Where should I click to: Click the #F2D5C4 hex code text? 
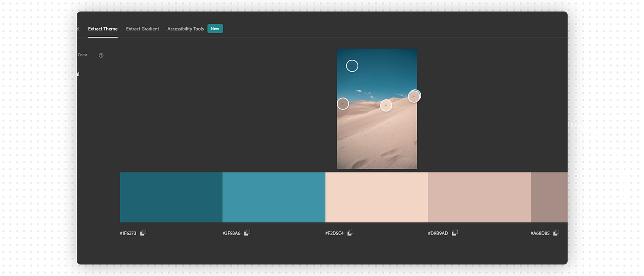click(x=334, y=233)
